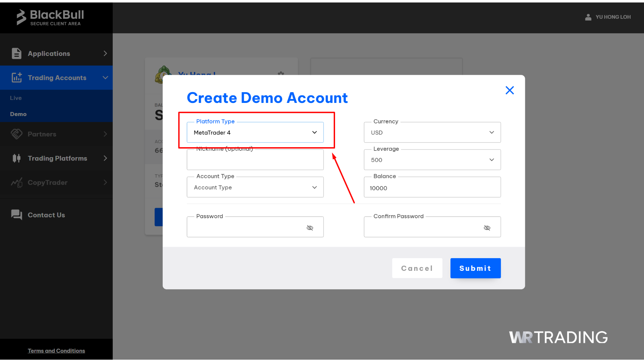Click the YU HONG LOH username

click(x=613, y=17)
